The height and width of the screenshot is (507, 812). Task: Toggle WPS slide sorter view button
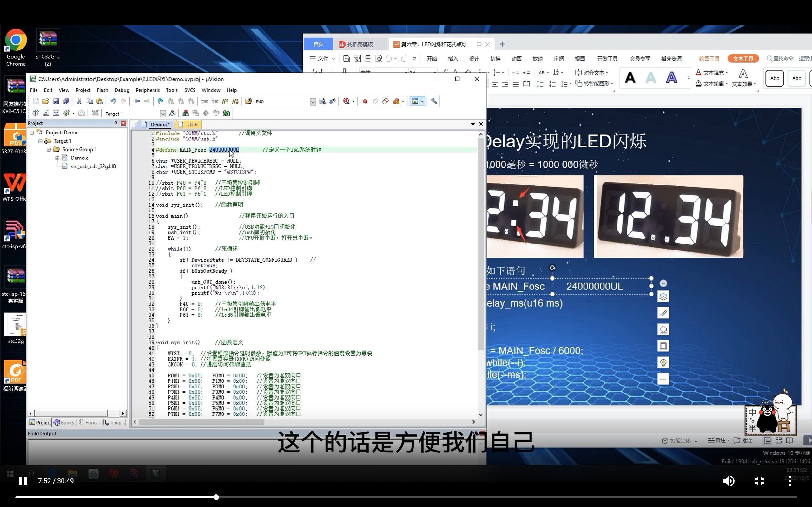tap(778, 440)
